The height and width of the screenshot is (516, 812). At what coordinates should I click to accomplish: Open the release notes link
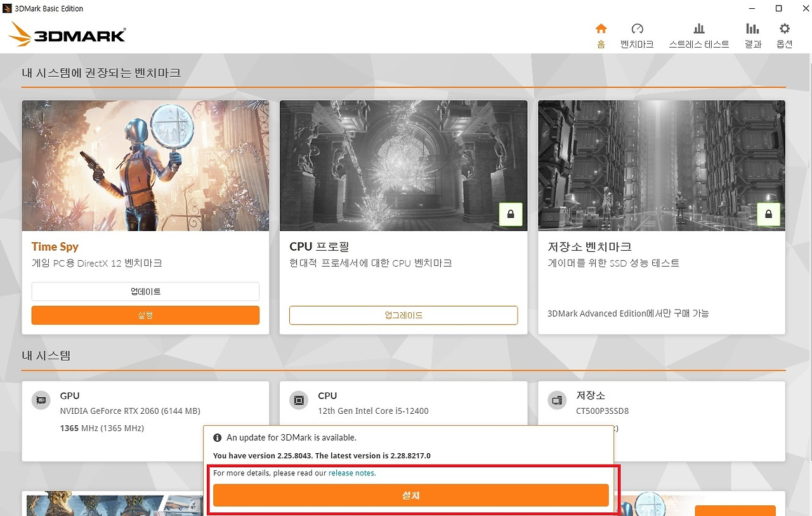click(351, 472)
